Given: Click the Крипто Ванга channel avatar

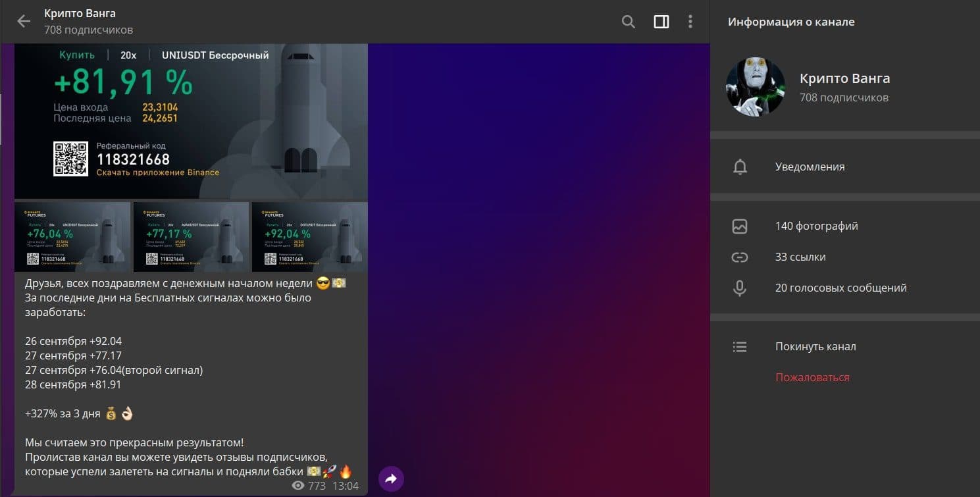Looking at the screenshot, I should coord(756,87).
